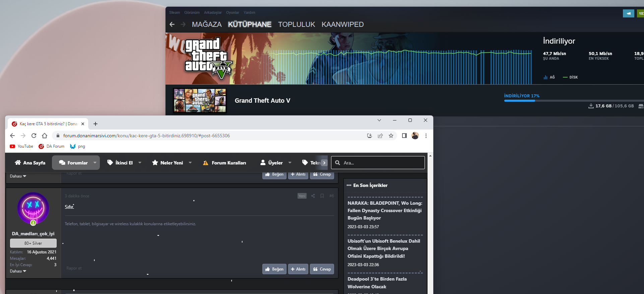
Task: Open Chrome's three-dot menu
Action: [426, 136]
